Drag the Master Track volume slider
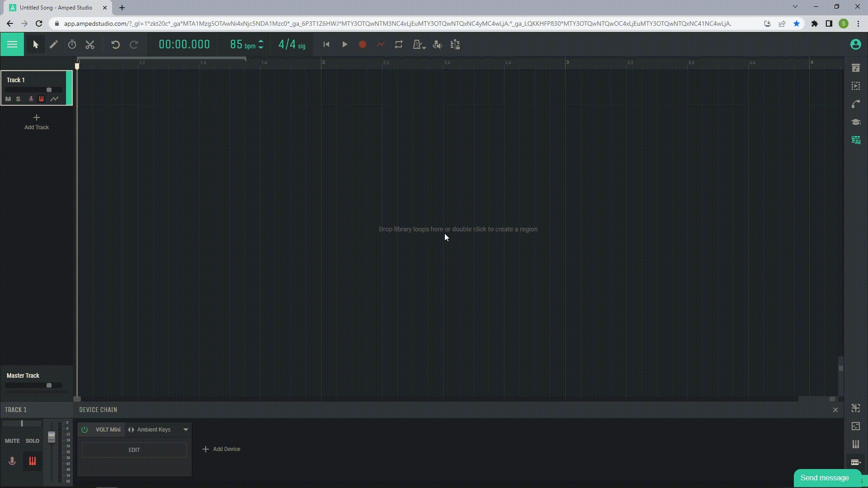Screen dimensions: 868x488 48,385
